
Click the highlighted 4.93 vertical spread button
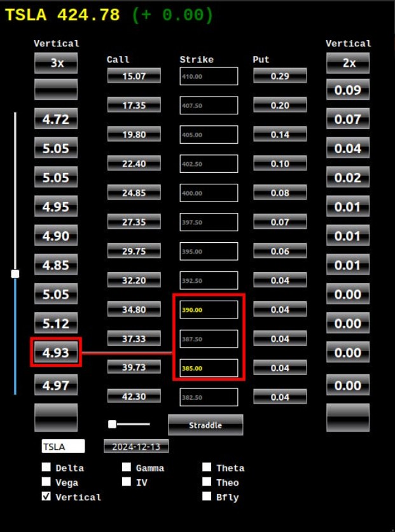click(x=56, y=352)
